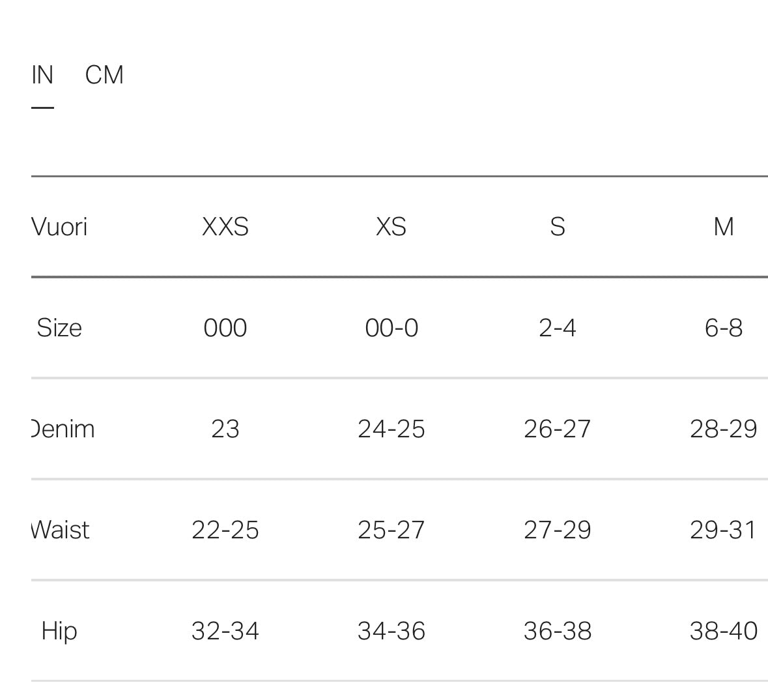Click the Vuori header label
The width and height of the screenshot is (768, 700).
[x=59, y=227]
